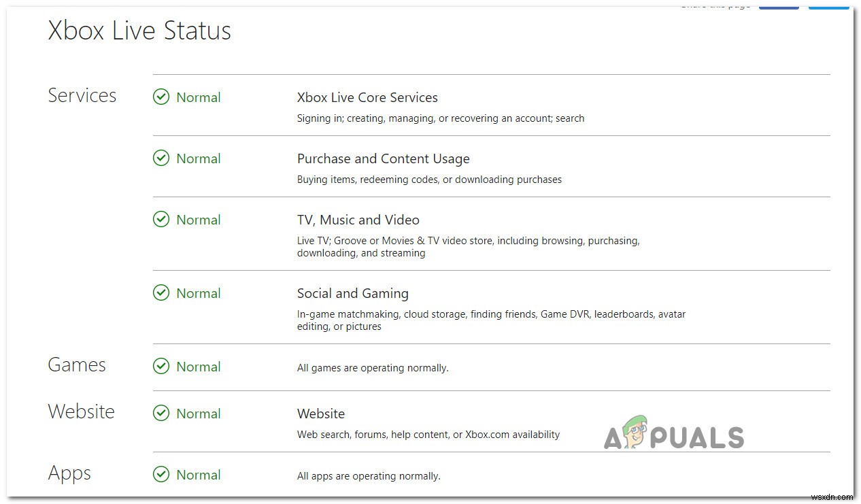Select the check icon in the Website row
Viewport: 861px width, 504px height.
pyautogui.click(x=161, y=414)
